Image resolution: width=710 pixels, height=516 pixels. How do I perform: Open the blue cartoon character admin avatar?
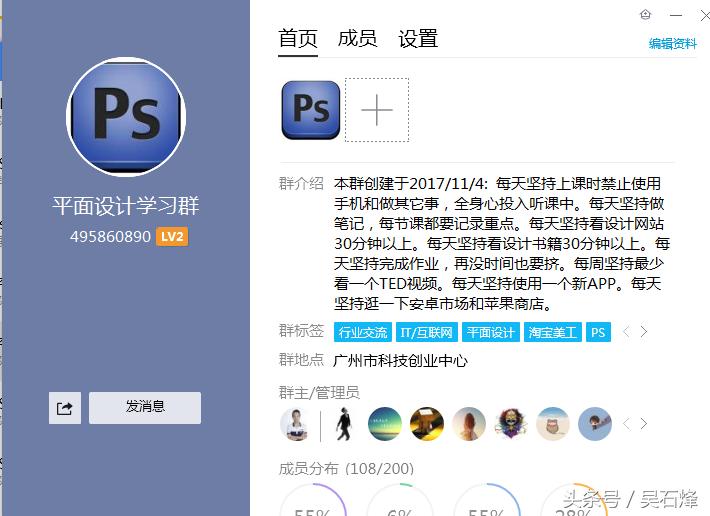tap(595, 424)
